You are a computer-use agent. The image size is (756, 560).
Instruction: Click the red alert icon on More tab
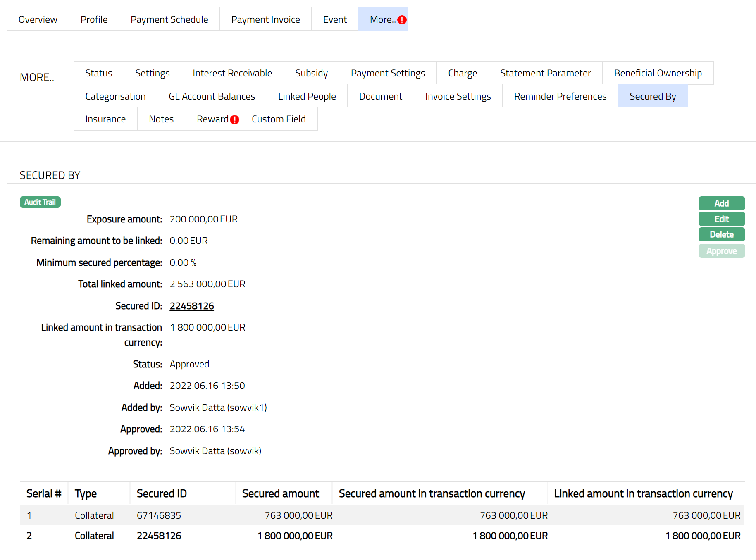tap(402, 20)
